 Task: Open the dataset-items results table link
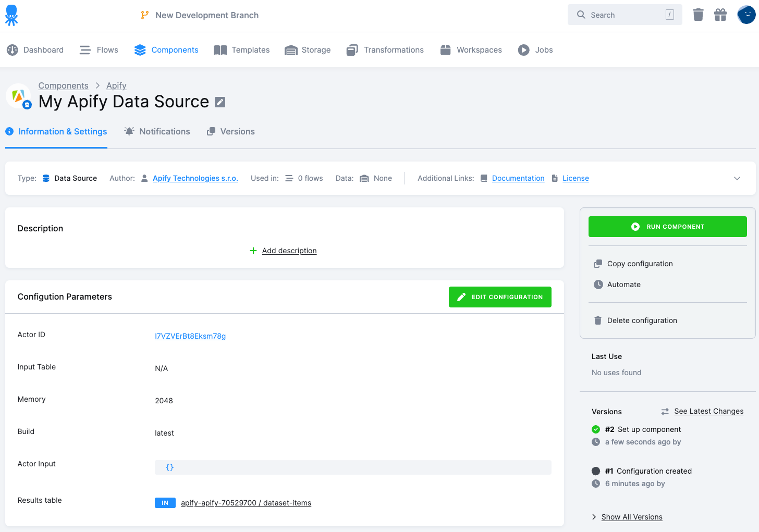point(246,503)
